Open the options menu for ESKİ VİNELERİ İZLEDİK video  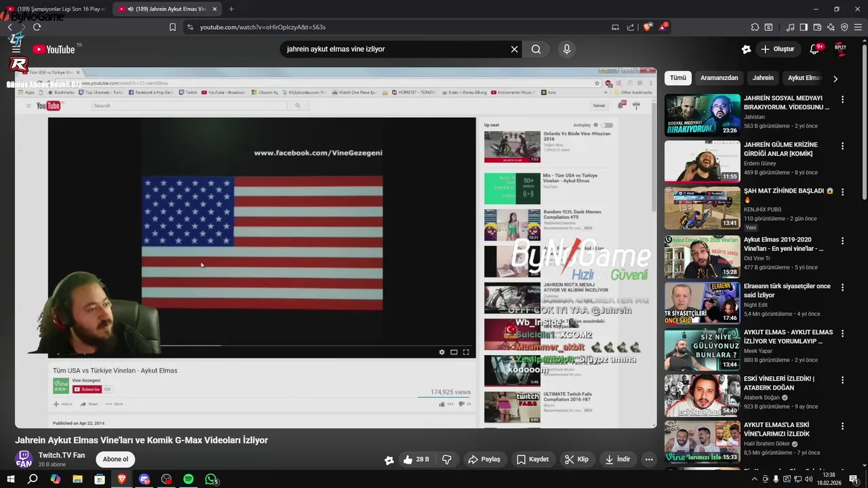click(x=842, y=380)
